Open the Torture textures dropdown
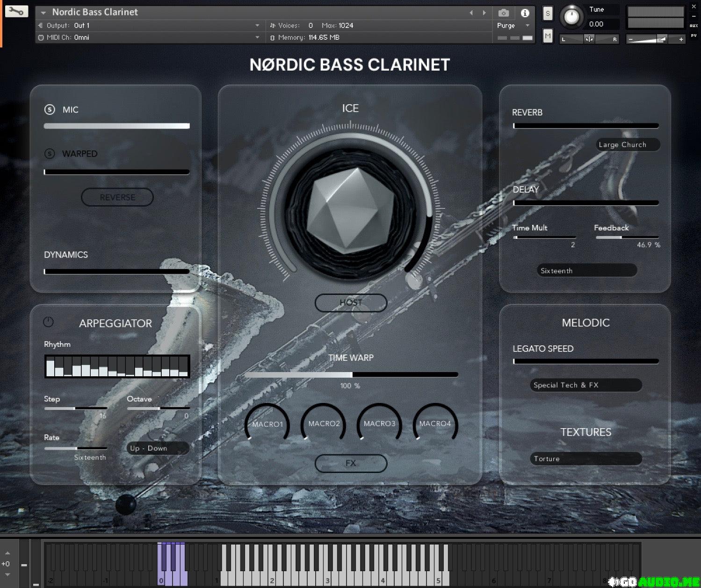 point(586,459)
